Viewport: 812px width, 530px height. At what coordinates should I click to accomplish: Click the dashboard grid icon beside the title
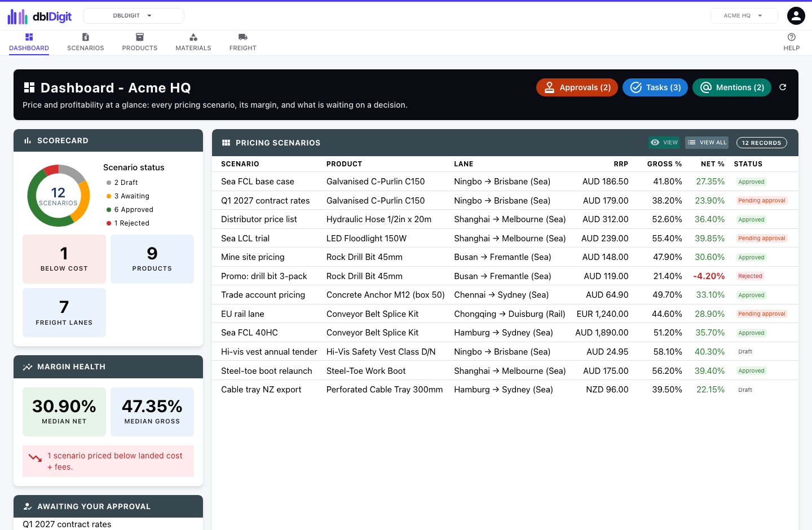coord(29,87)
